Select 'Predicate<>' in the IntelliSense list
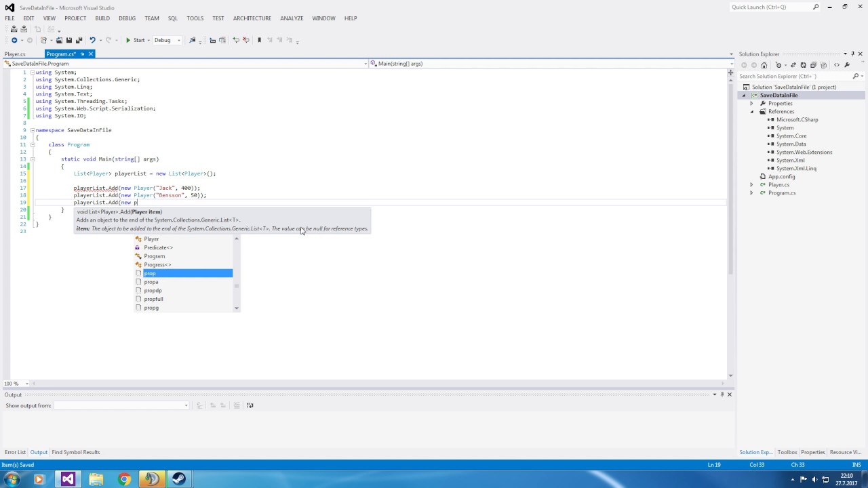Viewport: 868px width, 488px height. (x=183, y=247)
